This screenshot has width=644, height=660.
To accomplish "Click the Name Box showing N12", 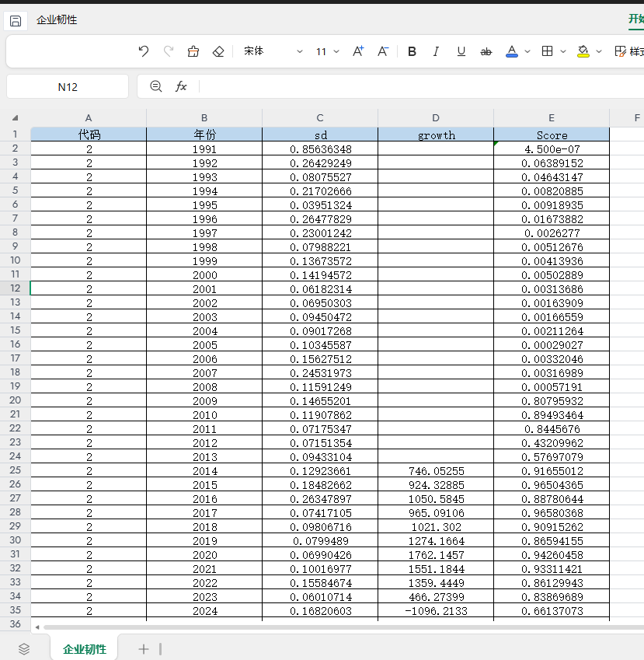I will (68, 87).
